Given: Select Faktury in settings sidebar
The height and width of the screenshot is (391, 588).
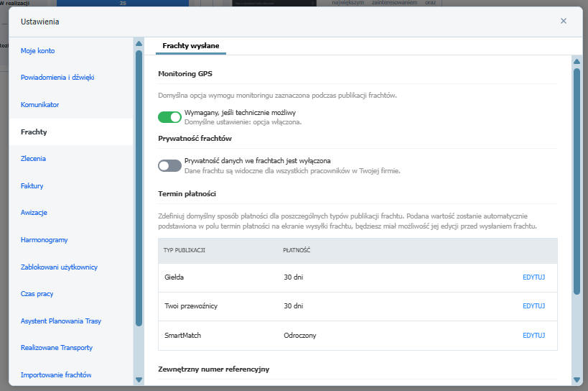Looking at the screenshot, I should 32,186.
